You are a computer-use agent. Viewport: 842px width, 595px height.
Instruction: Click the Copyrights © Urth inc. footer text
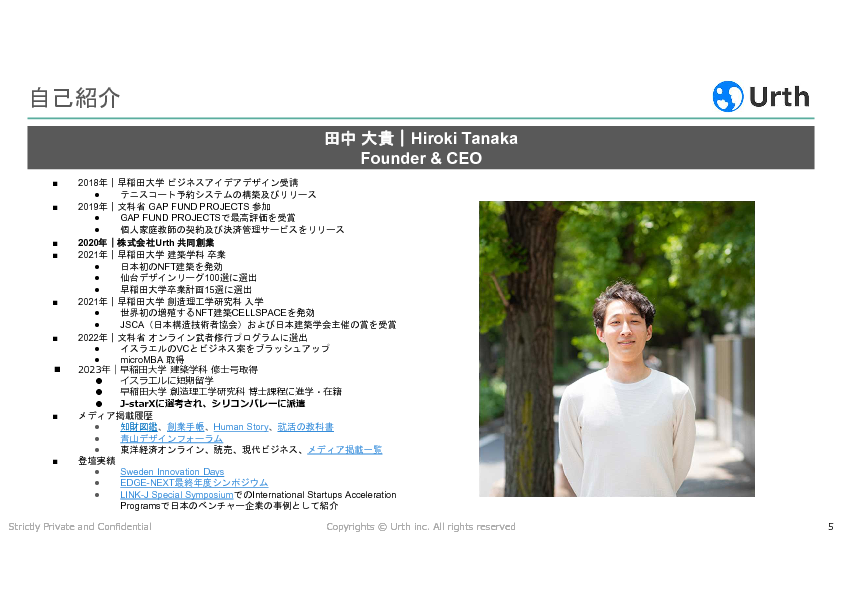[x=421, y=527]
